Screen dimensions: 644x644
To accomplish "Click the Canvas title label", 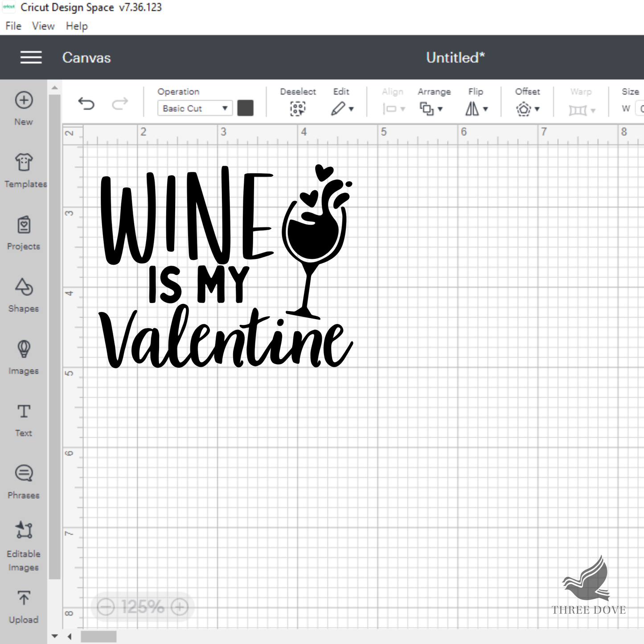I will (86, 57).
